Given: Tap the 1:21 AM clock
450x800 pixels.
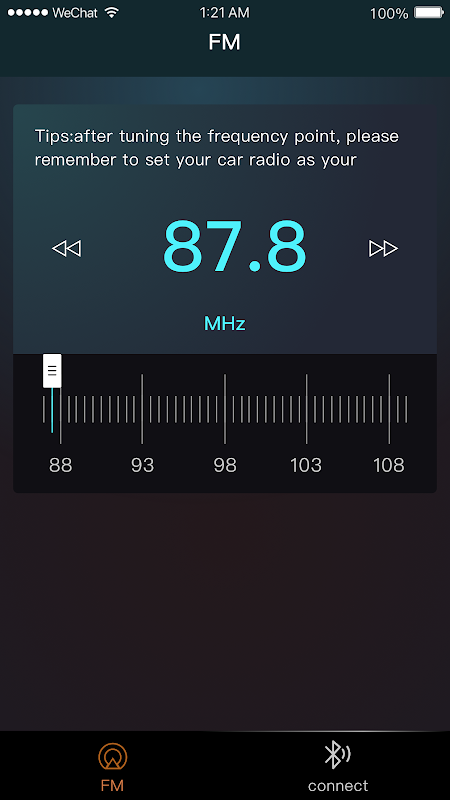Looking at the screenshot, I should pos(224,13).
